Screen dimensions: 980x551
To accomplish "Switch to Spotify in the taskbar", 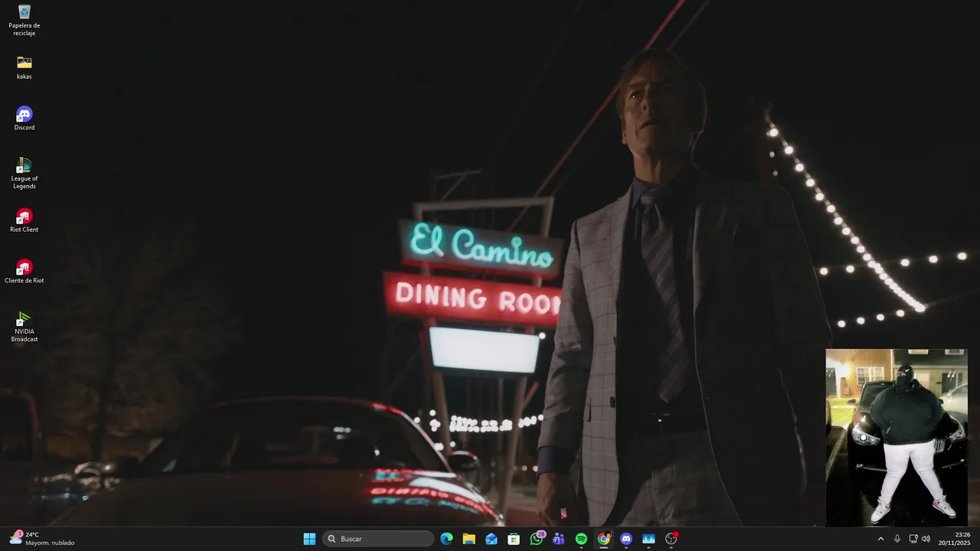I will tap(581, 539).
